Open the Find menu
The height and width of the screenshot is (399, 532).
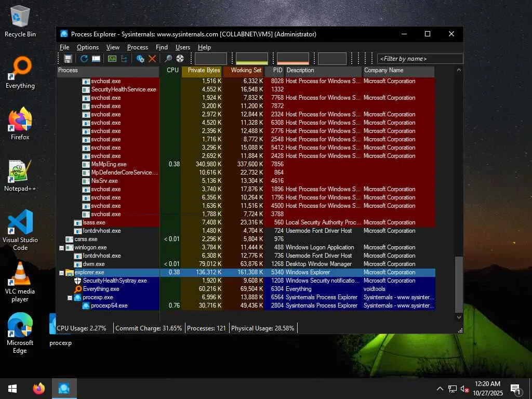click(162, 47)
